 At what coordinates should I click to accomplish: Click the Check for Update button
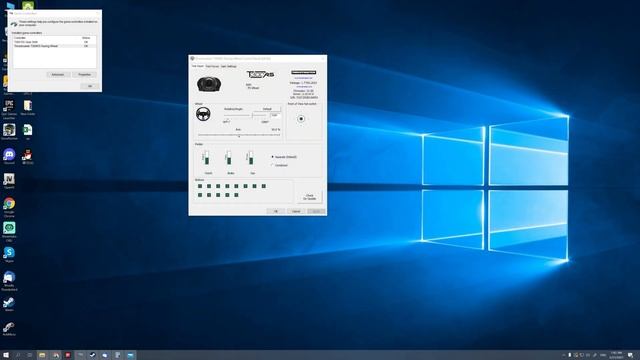tap(309, 197)
